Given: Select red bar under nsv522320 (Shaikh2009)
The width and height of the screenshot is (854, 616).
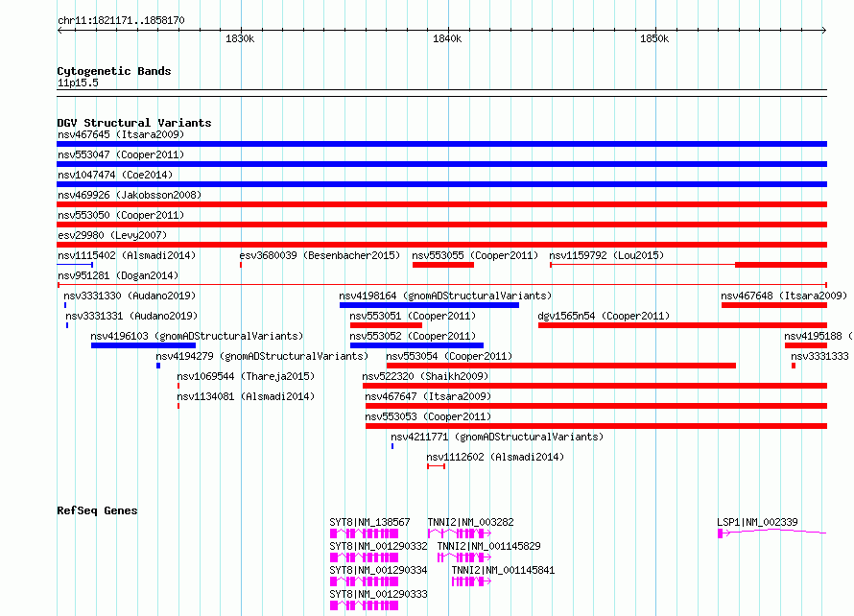Looking at the screenshot, I should [x=595, y=386].
